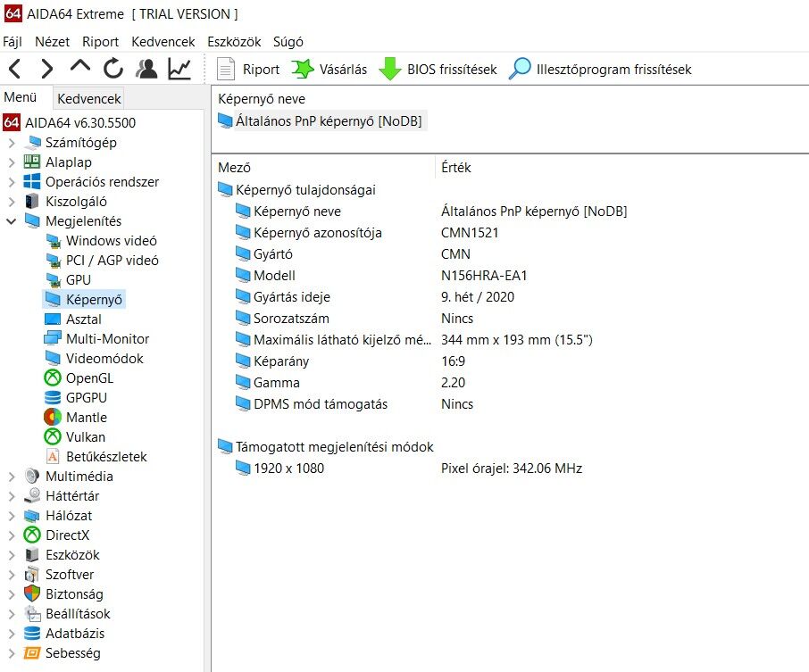The height and width of the screenshot is (672, 809).
Task: Expand the Multimédia node
Action: pyautogui.click(x=12, y=477)
